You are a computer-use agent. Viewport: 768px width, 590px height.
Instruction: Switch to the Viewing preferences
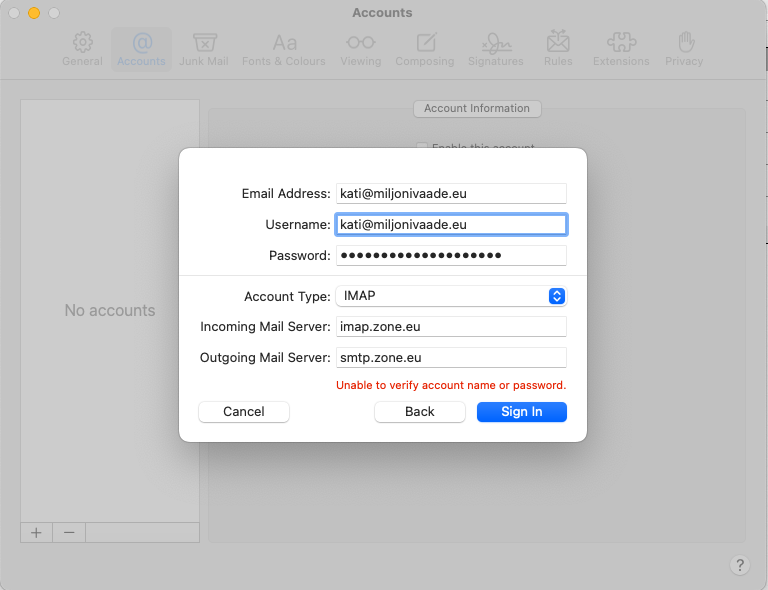(x=360, y=49)
